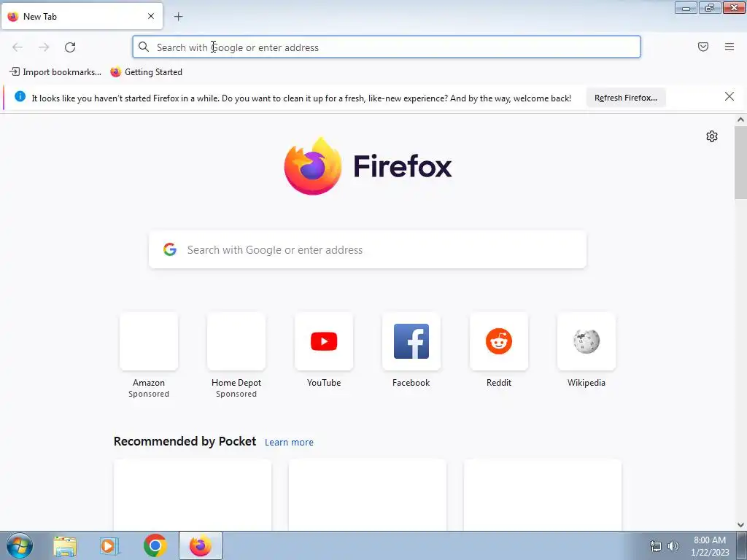
Task: Launch Windows Media Player from taskbar
Action: pyautogui.click(x=109, y=545)
